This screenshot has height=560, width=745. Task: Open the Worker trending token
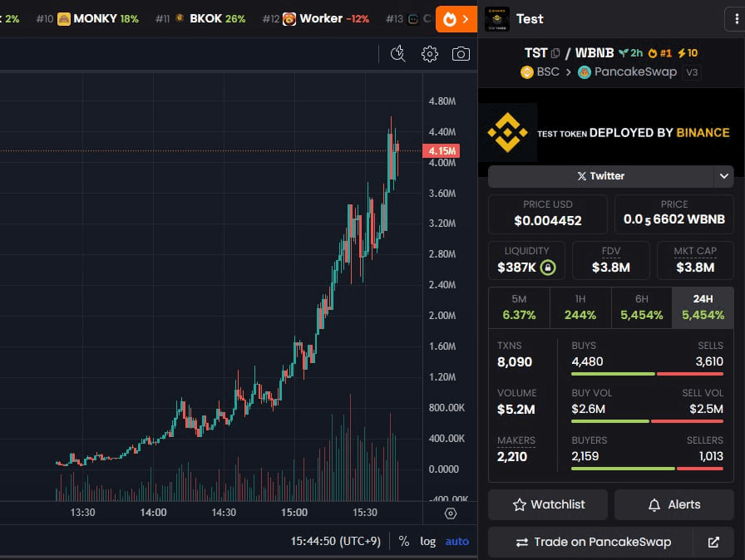[315, 19]
